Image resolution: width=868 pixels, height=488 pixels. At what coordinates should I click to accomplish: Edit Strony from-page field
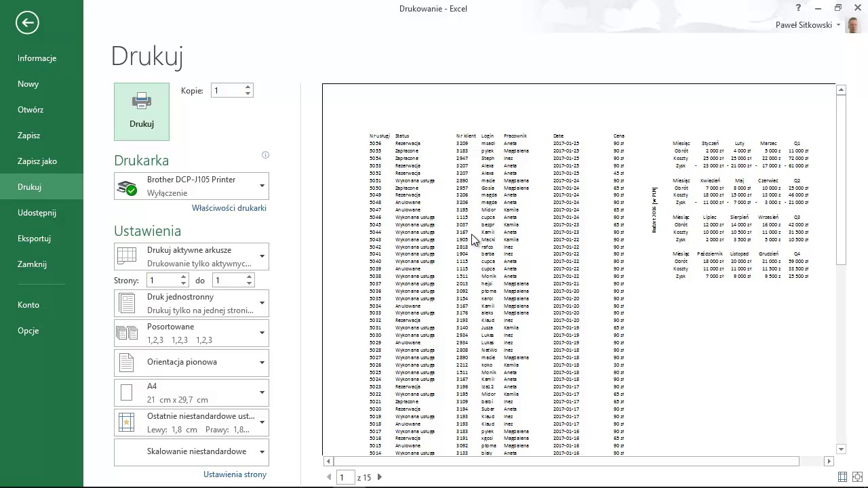click(x=162, y=280)
